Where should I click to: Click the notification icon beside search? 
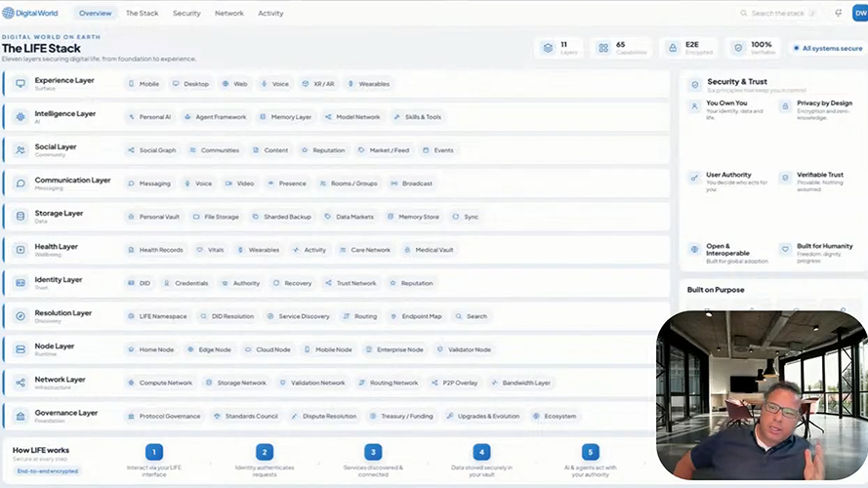point(838,13)
